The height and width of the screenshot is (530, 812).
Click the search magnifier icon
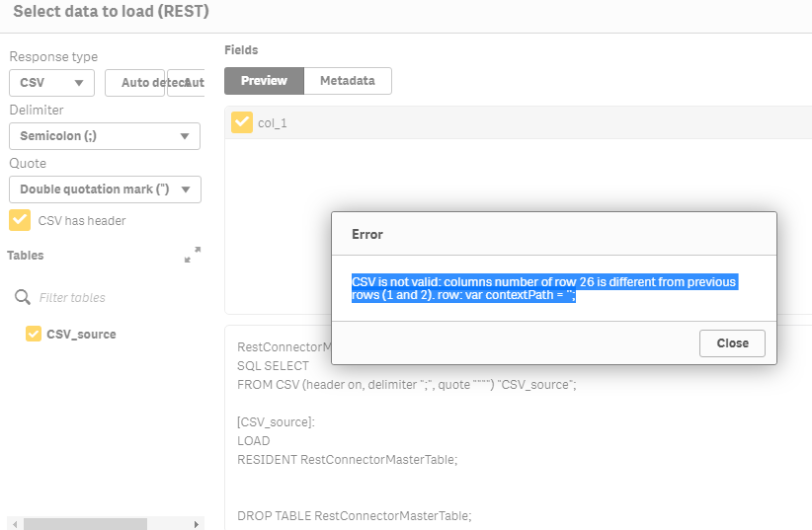(23, 297)
